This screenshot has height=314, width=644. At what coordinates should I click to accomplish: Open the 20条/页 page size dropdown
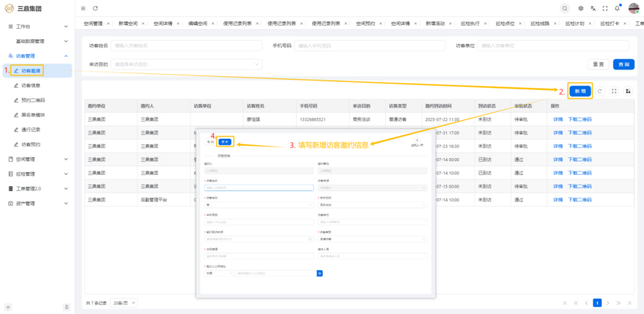pyautogui.click(x=125, y=303)
